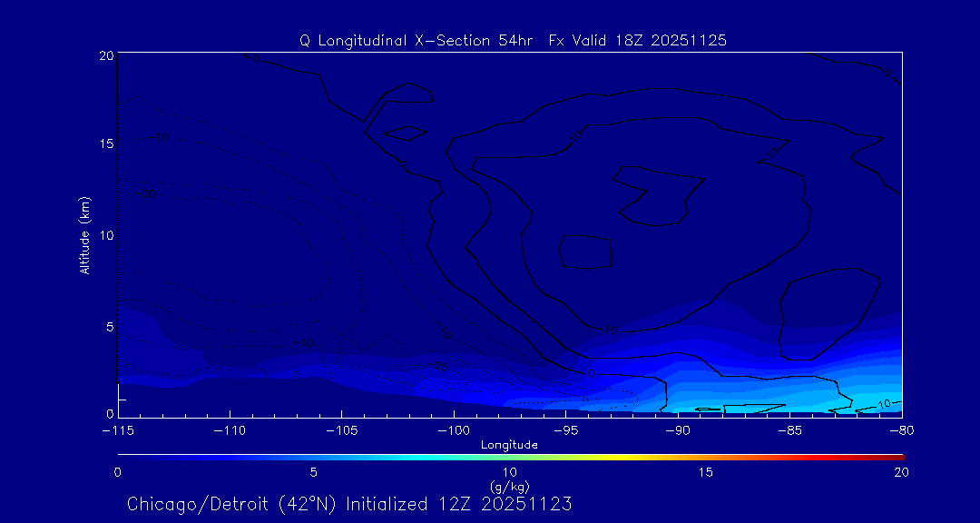The height and width of the screenshot is (523, 980).
Task: Click the 10 contour label near 5 km altitude
Action: click(x=612, y=331)
